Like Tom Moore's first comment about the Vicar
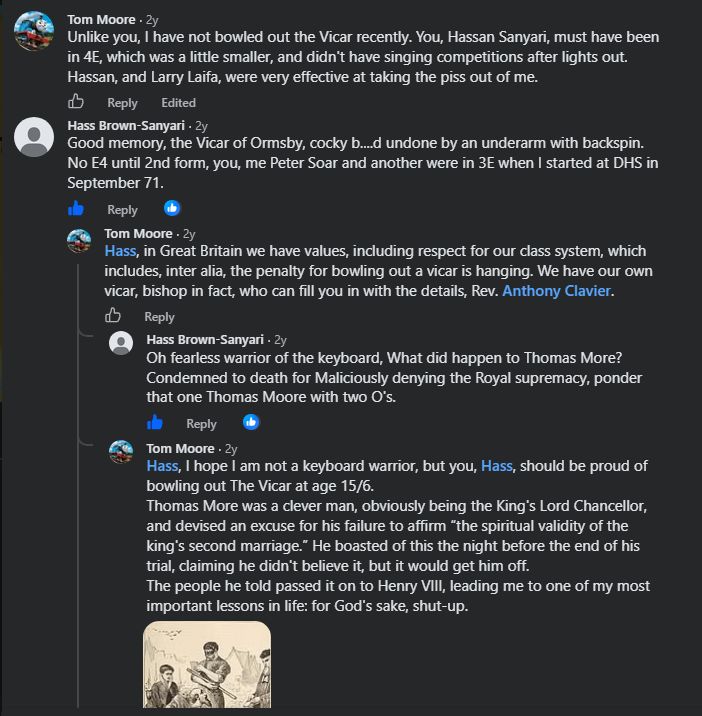The width and height of the screenshot is (702, 716). point(76,101)
